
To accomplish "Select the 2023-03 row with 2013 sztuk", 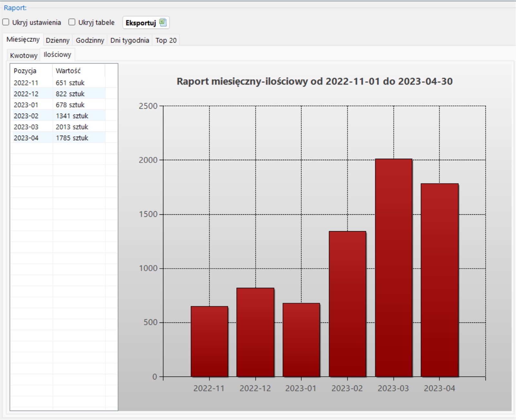I will 26,127.
